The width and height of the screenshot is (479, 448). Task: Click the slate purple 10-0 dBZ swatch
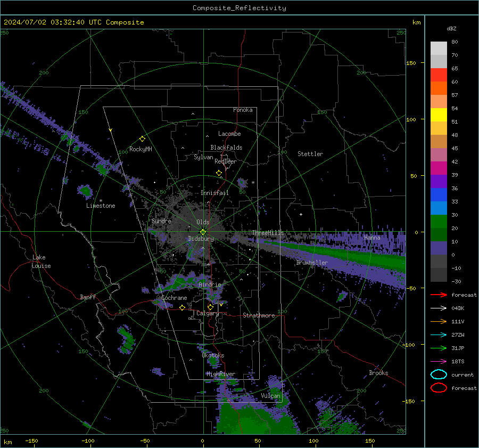tap(439, 248)
